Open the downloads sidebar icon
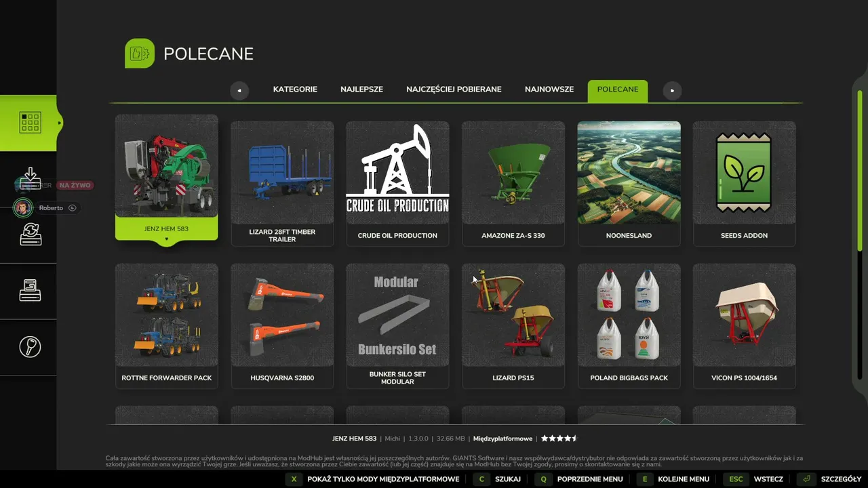 coord(31,179)
